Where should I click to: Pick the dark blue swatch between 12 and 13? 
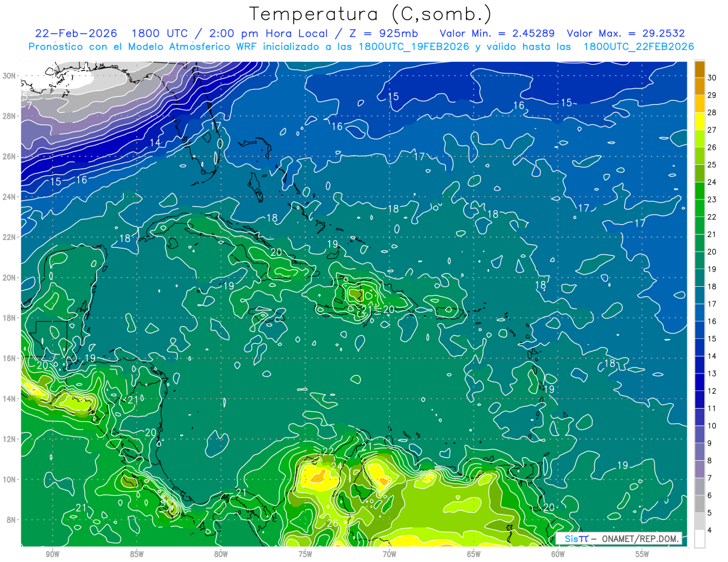[699, 382]
